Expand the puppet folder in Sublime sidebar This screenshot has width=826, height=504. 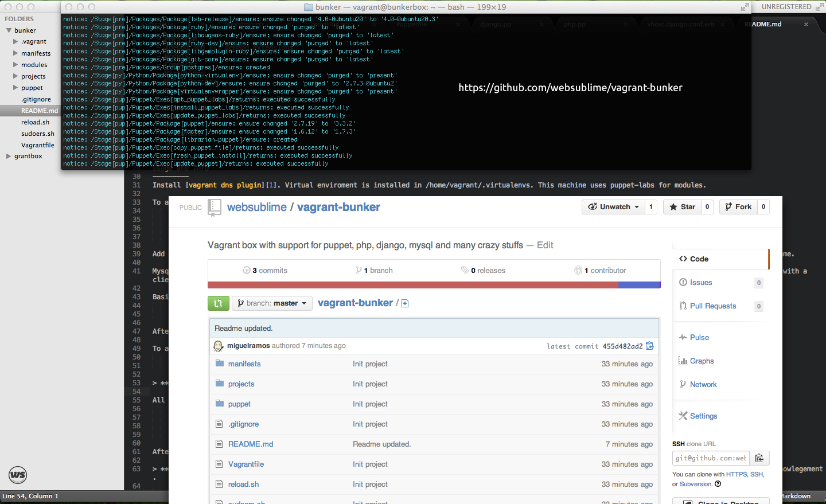tap(15, 88)
